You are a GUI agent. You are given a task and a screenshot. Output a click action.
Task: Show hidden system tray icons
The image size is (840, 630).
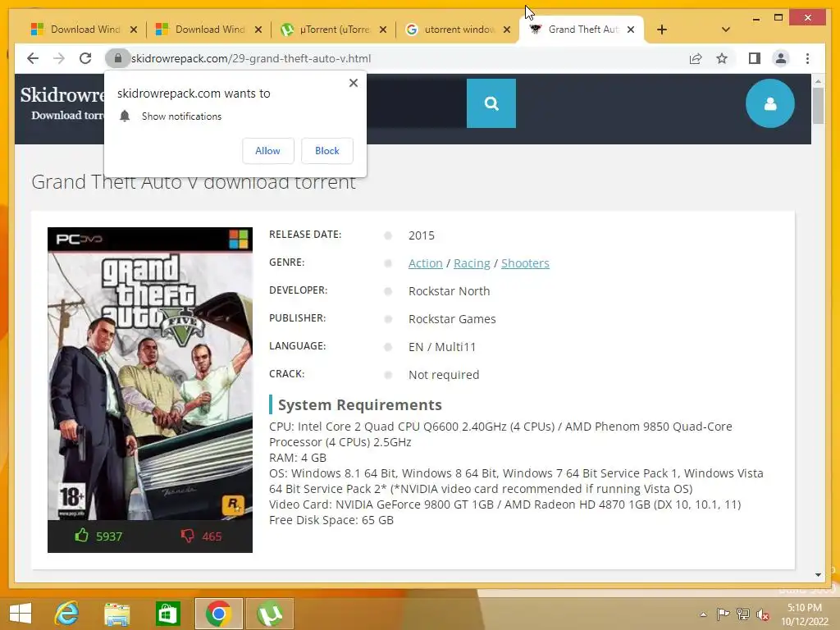(x=703, y=614)
